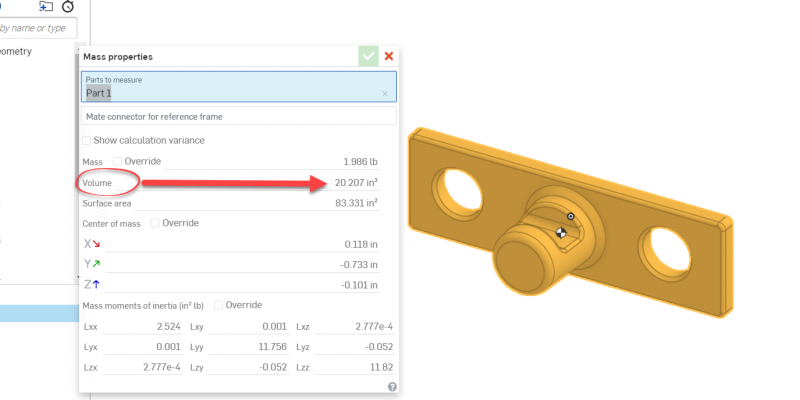Select Mate connector for reference frame field
Image resolution: width=800 pixels, height=400 pixels.
(x=238, y=117)
